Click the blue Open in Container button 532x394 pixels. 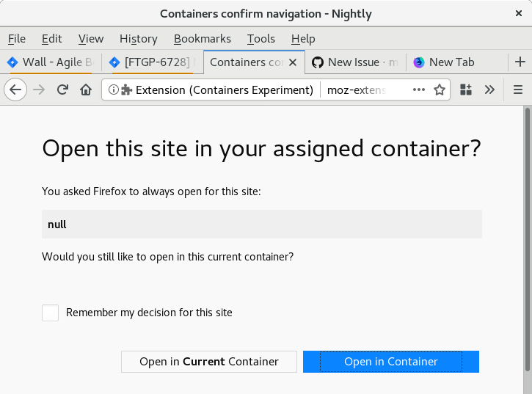pos(390,362)
